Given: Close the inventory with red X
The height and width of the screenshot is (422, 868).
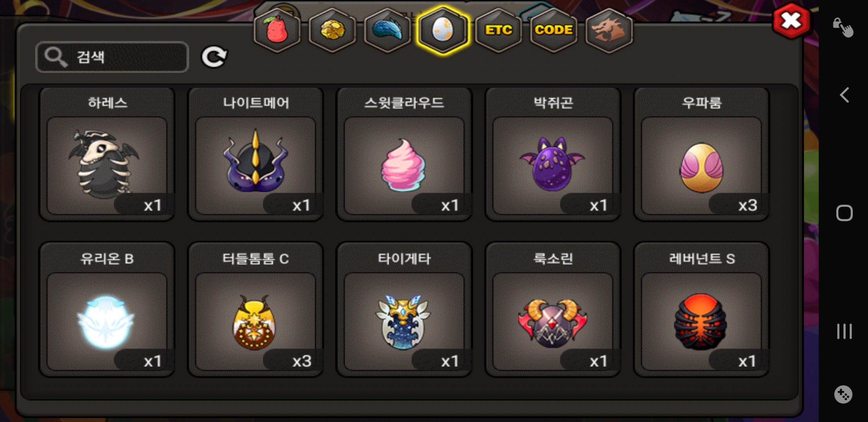Looking at the screenshot, I should [791, 21].
